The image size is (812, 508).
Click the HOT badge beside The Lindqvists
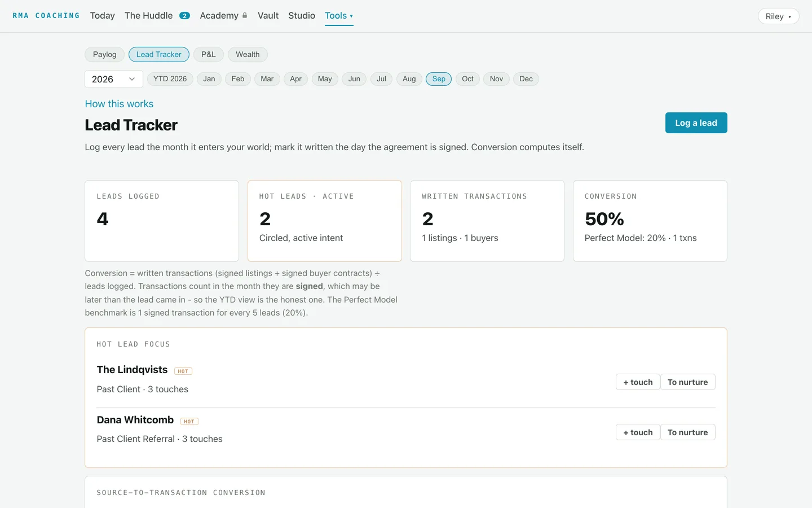click(x=183, y=371)
